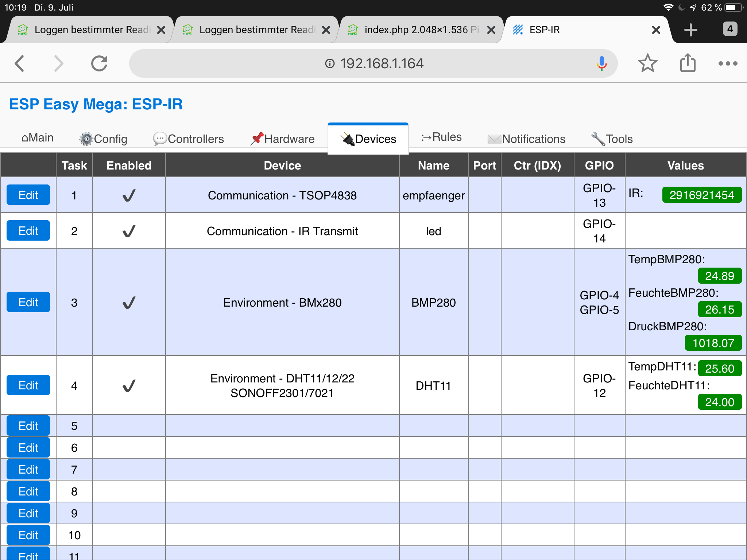Tap the browser back arrow
This screenshot has height=560, width=747.
[x=20, y=63]
